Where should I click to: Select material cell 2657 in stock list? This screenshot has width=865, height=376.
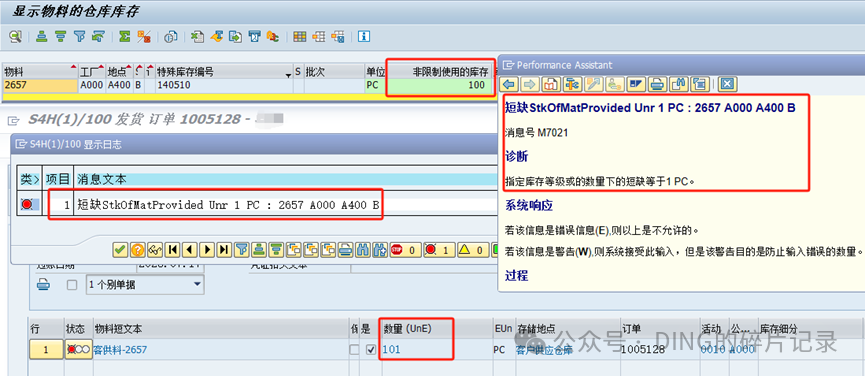pyautogui.click(x=40, y=85)
